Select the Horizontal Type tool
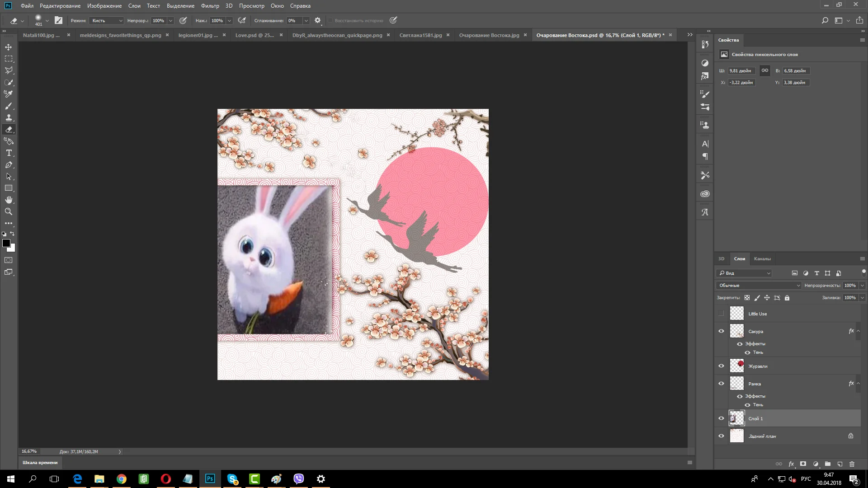This screenshot has height=488, width=868. pyautogui.click(x=9, y=153)
